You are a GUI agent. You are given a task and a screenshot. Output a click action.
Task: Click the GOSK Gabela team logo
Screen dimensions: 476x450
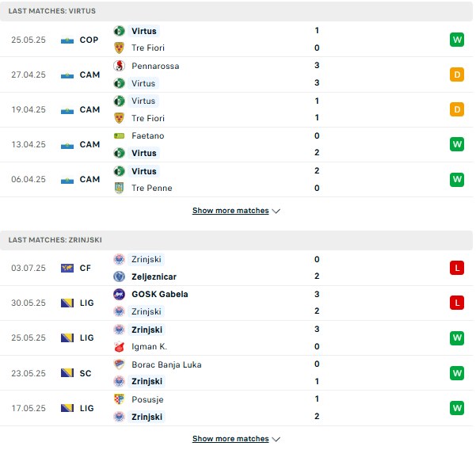(x=120, y=294)
